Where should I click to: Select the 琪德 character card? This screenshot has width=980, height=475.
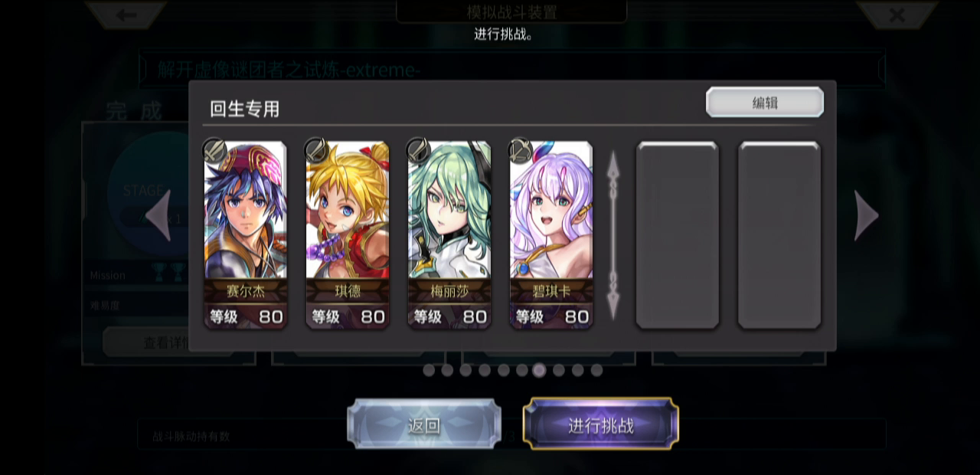[348, 235]
